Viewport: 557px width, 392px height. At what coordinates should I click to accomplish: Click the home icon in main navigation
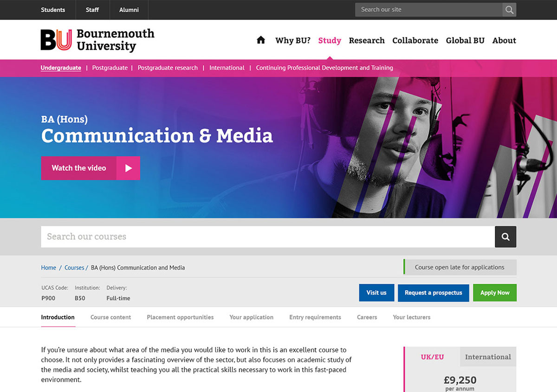261,40
